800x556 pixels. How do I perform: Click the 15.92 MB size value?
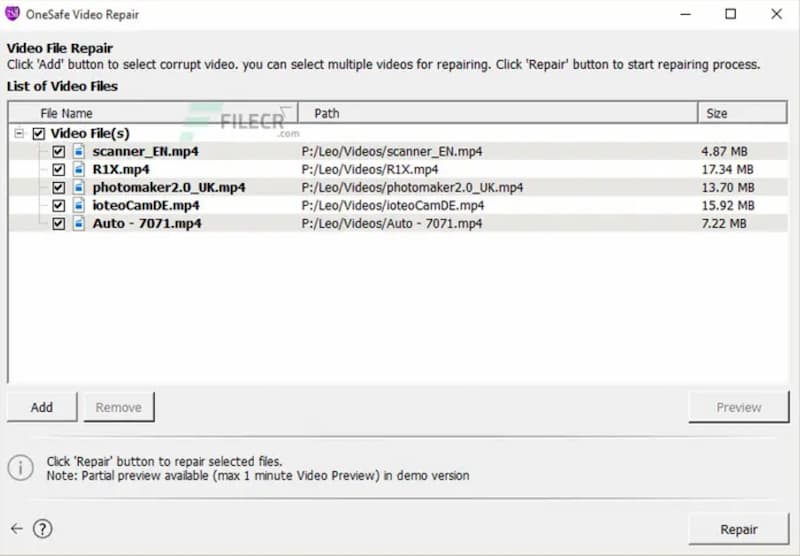(x=728, y=205)
